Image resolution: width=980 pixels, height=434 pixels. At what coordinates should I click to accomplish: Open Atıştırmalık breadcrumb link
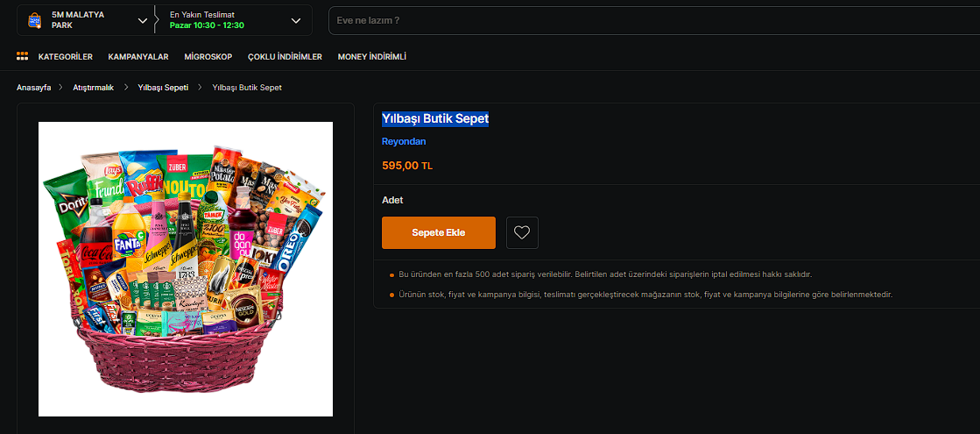coord(93,88)
